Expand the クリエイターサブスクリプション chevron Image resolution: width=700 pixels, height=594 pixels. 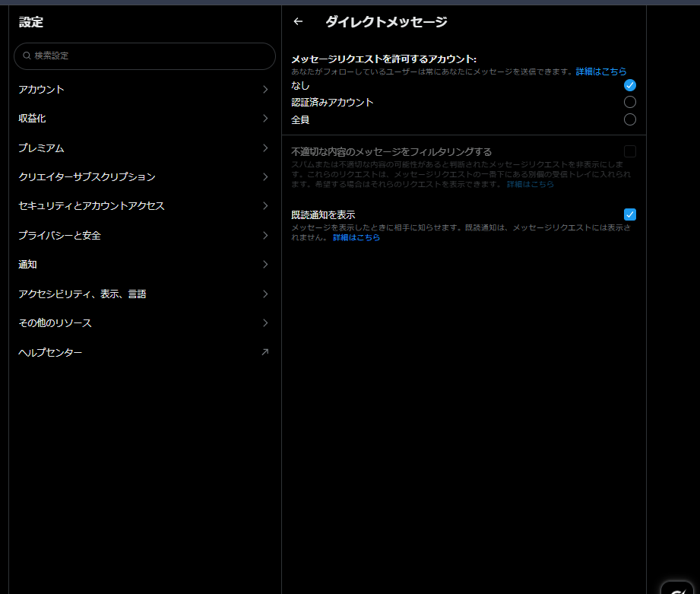coord(265,177)
